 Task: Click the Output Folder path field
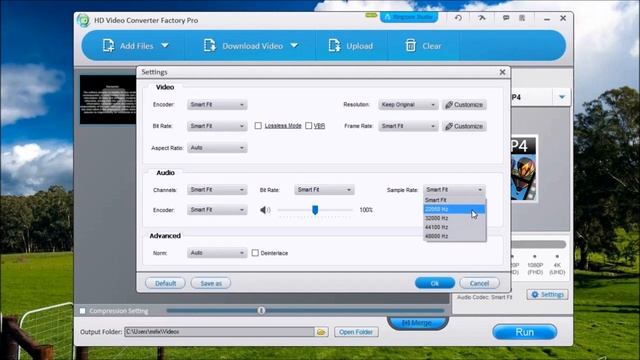[220, 332]
